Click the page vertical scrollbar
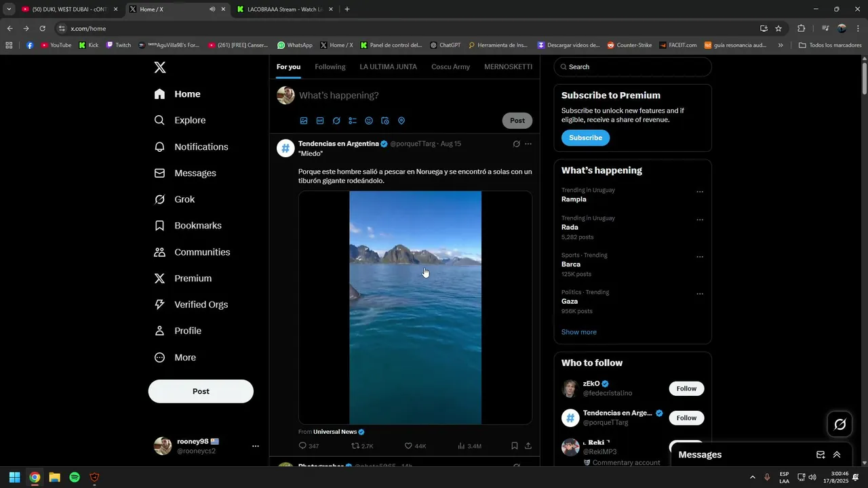 click(864, 78)
